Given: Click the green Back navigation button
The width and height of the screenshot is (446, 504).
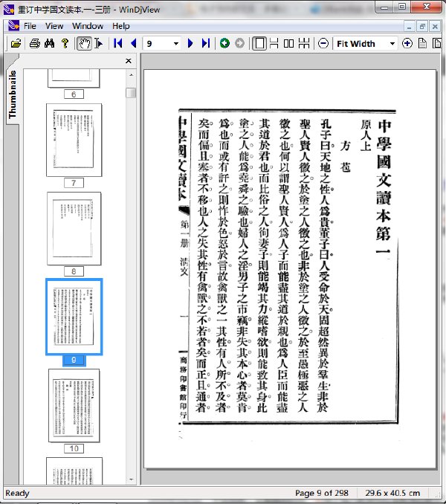Looking at the screenshot, I should point(224,43).
